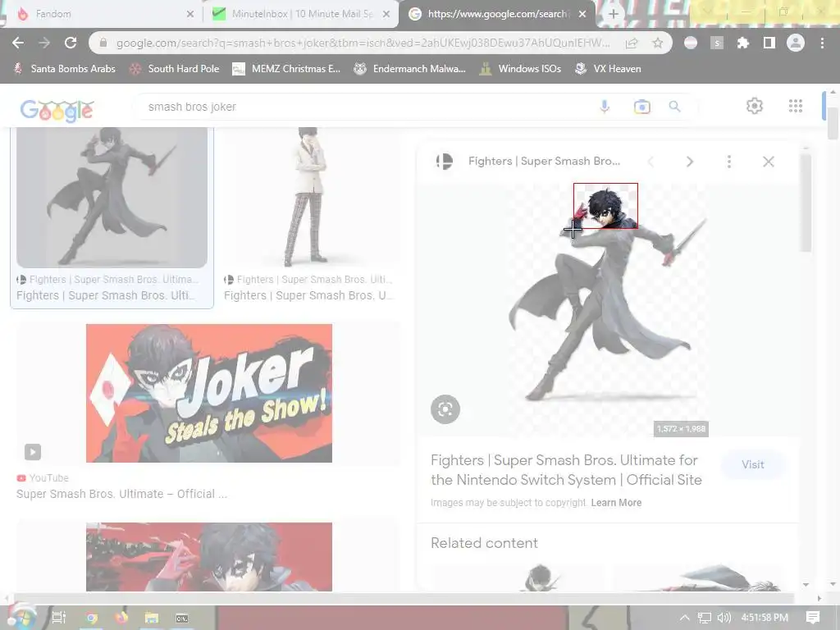This screenshot has width=840, height=630.
Task: Open the Chrome three-dot menu
Action: pos(822,43)
